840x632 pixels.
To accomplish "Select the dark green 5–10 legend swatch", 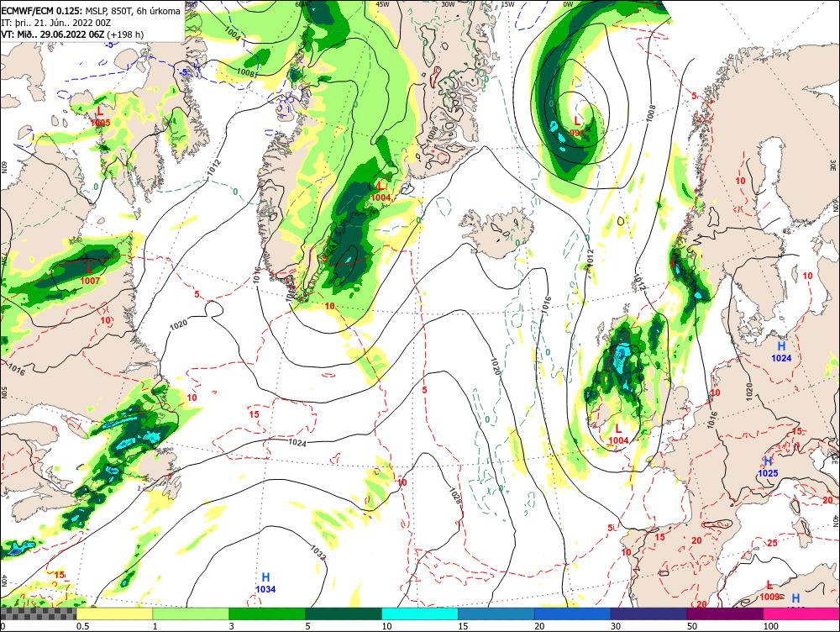I will pos(344,614).
